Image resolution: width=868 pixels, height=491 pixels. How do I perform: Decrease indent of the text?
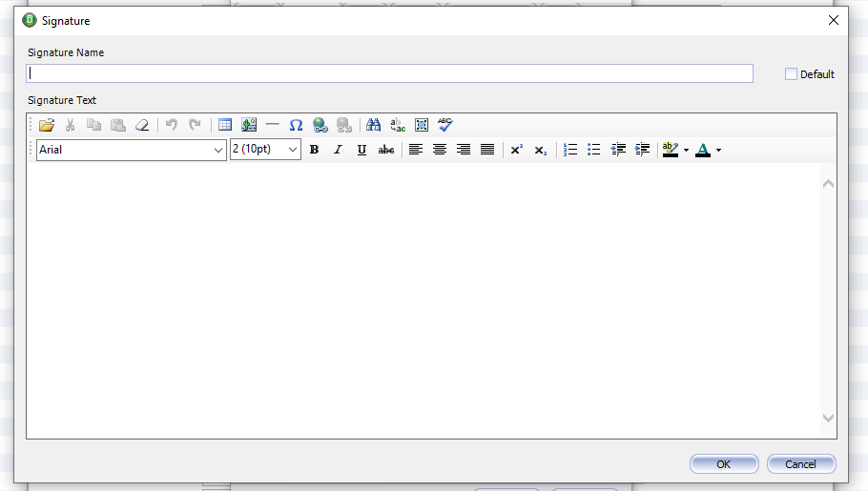pyautogui.click(x=618, y=150)
